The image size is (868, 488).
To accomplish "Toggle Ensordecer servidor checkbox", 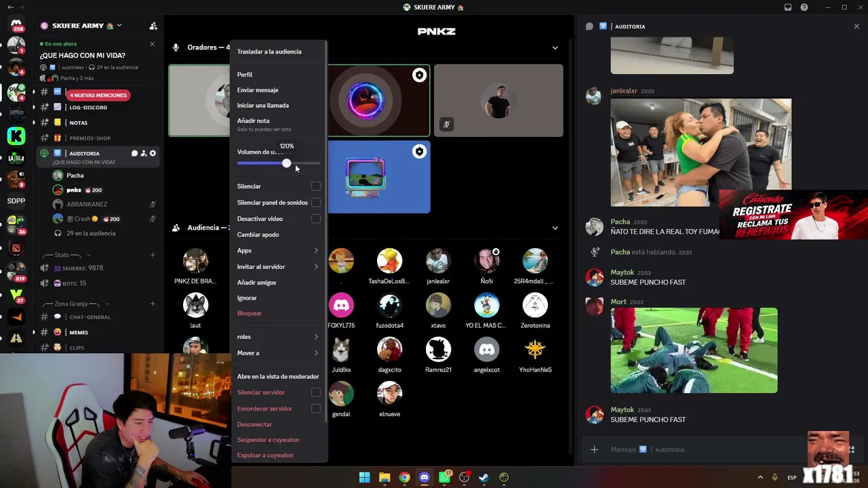I will pos(316,409).
